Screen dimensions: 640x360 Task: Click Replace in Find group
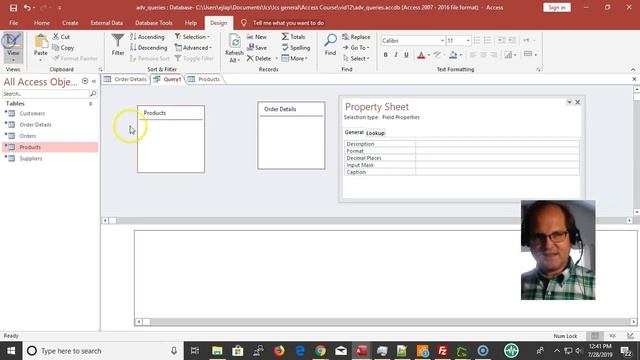[x=356, y=37]
